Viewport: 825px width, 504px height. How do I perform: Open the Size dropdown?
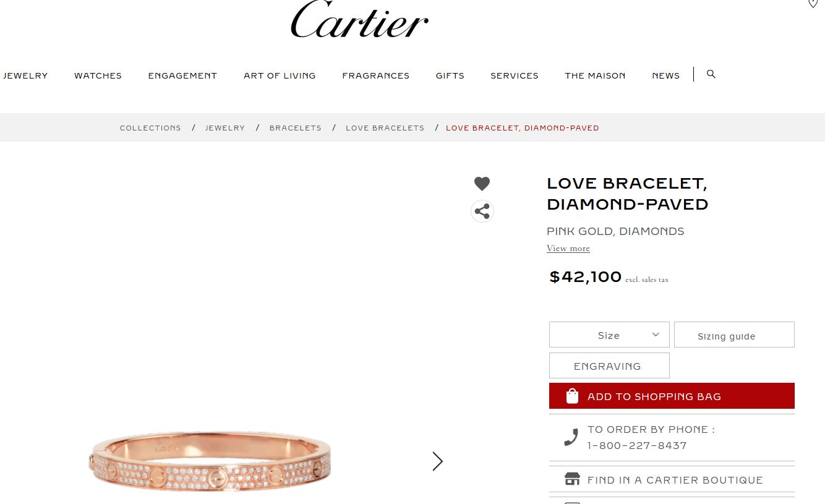coord(609,335)
